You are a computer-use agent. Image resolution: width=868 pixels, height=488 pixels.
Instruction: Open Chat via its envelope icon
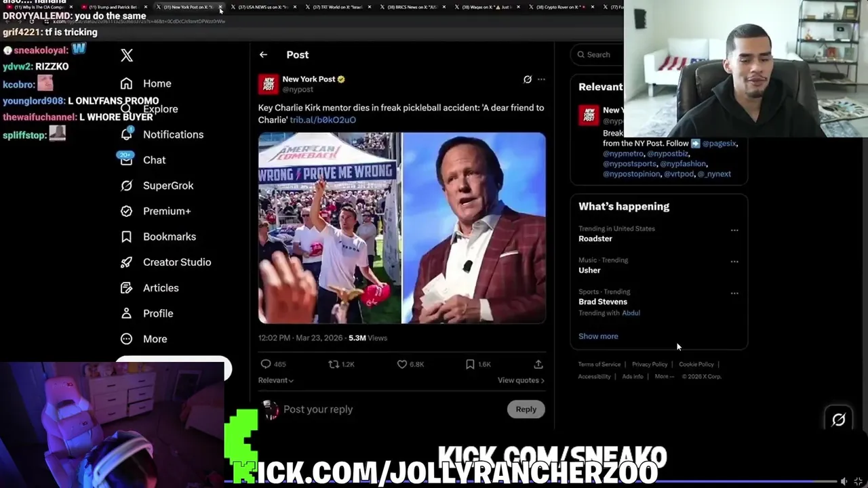click(x=126, y=160)
